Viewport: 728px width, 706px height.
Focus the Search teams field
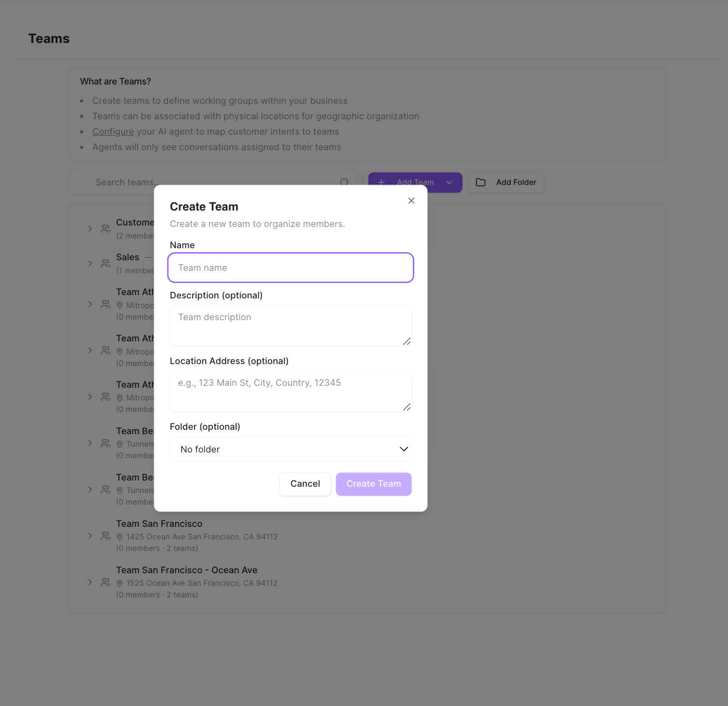click(x=213, y=183)
